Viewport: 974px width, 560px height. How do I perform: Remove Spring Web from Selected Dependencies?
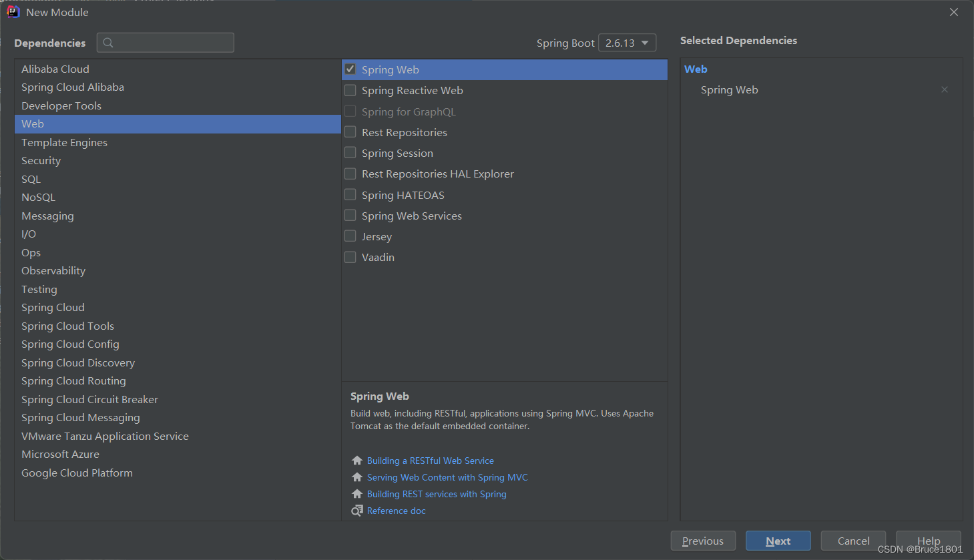click(x=945, y=89)
